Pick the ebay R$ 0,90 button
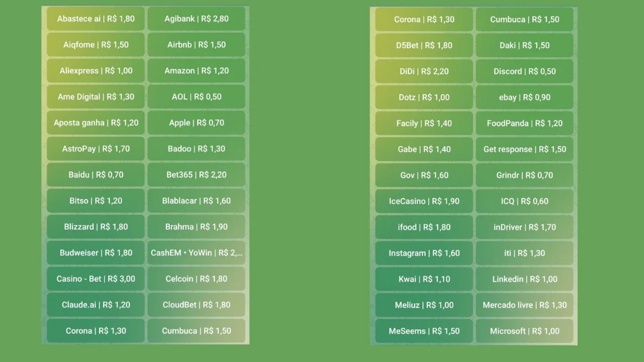644x362 pixels. (525, 97)
